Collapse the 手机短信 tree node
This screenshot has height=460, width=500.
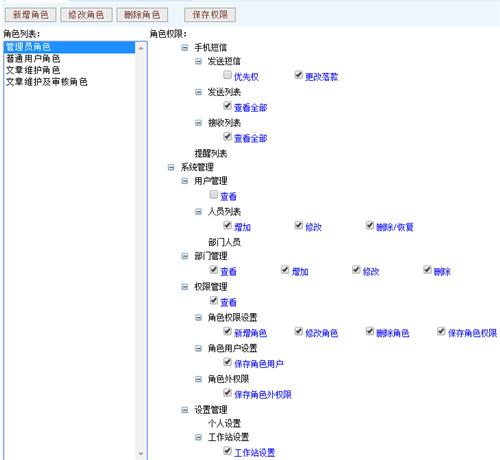(184, 48)
